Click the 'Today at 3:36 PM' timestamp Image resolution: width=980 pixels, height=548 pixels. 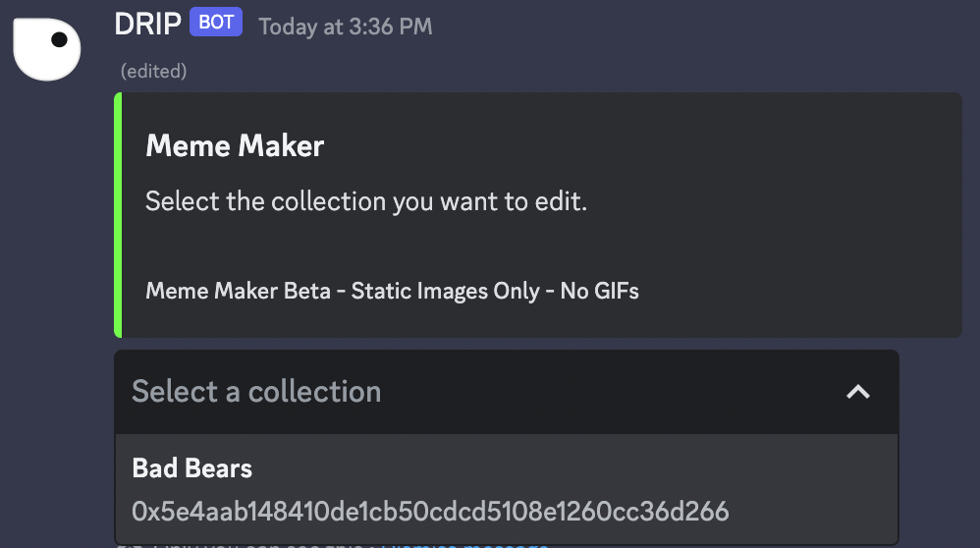(345, 27)
